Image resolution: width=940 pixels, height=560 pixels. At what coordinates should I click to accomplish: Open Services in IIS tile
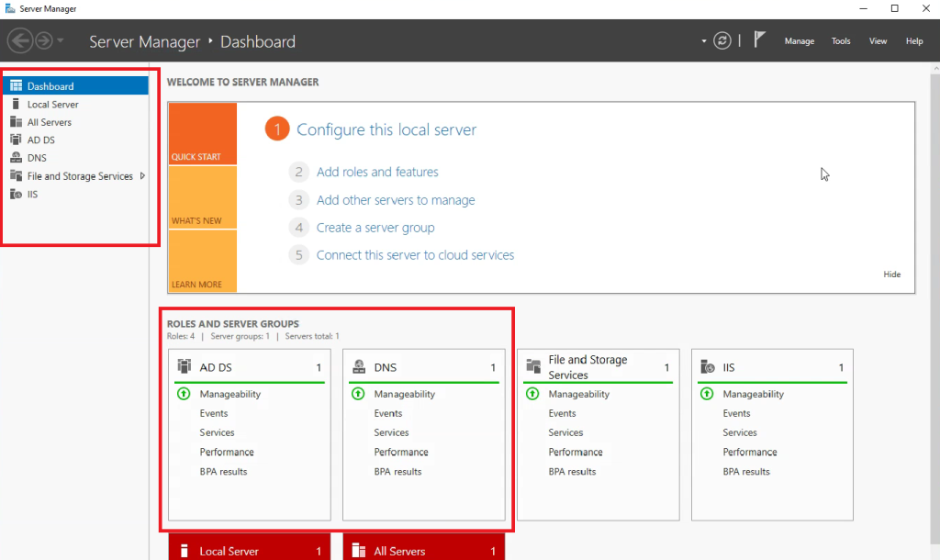739,432
